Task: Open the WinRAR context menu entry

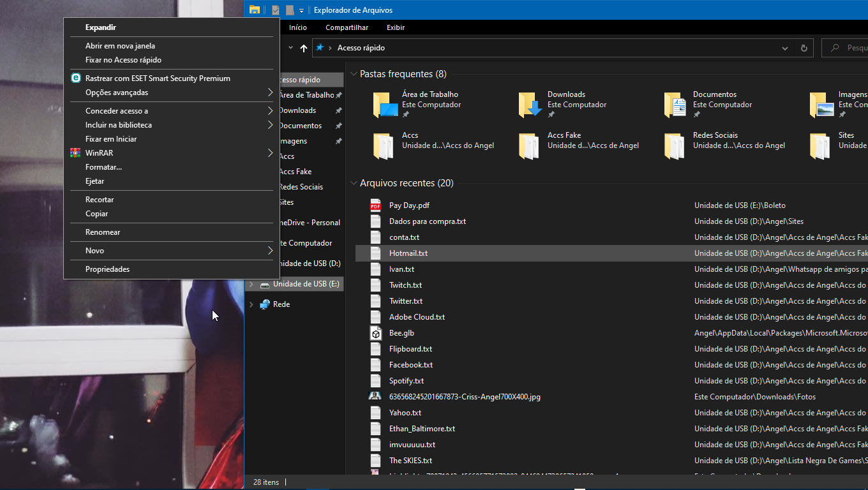Action: (103, 152)
